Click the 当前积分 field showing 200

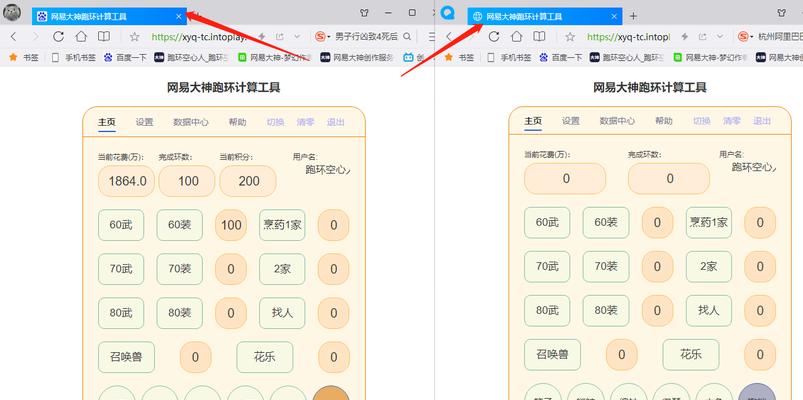pyautogui.click(x=248, y=181)
